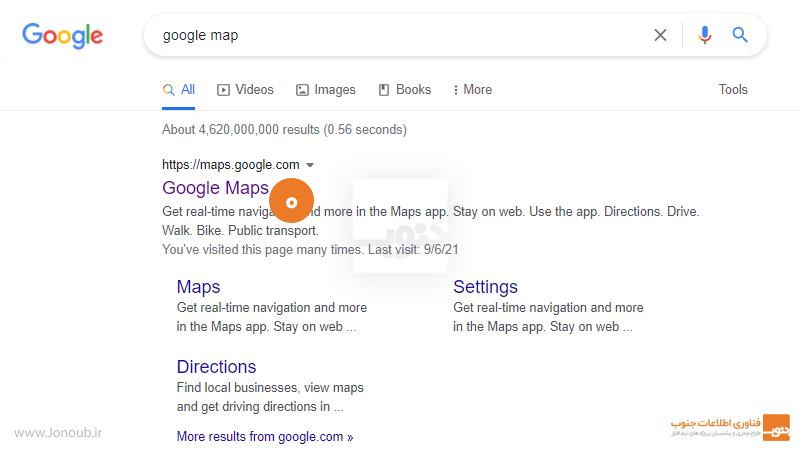Click the https://maps.google.com URL text

(231, 165)
